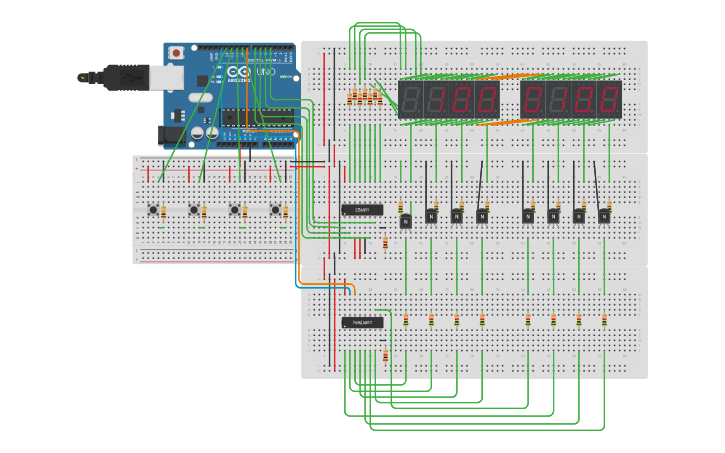The height and width of the screenshot is (453, 725).
Task: Select the second NPN transistor from the left
Action: [x=431, y=216]
